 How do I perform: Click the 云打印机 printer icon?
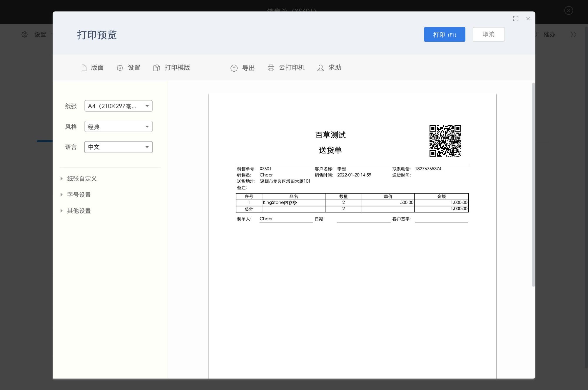coord(271,68)
